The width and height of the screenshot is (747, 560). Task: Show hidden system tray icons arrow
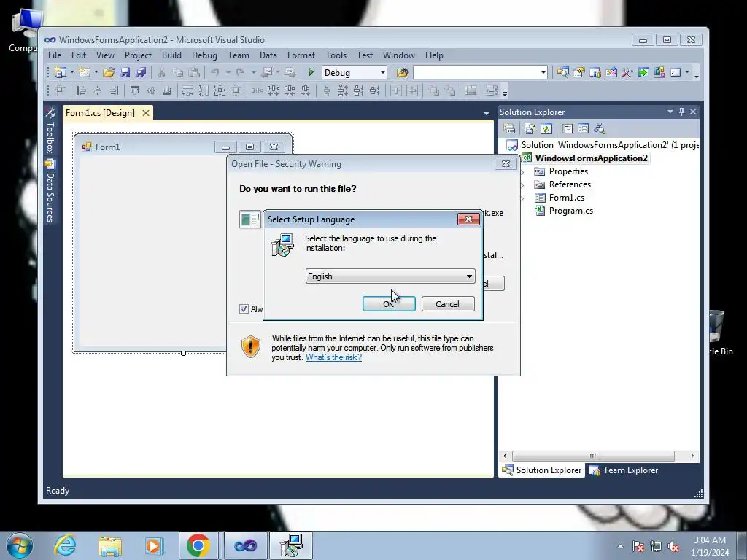620,546
